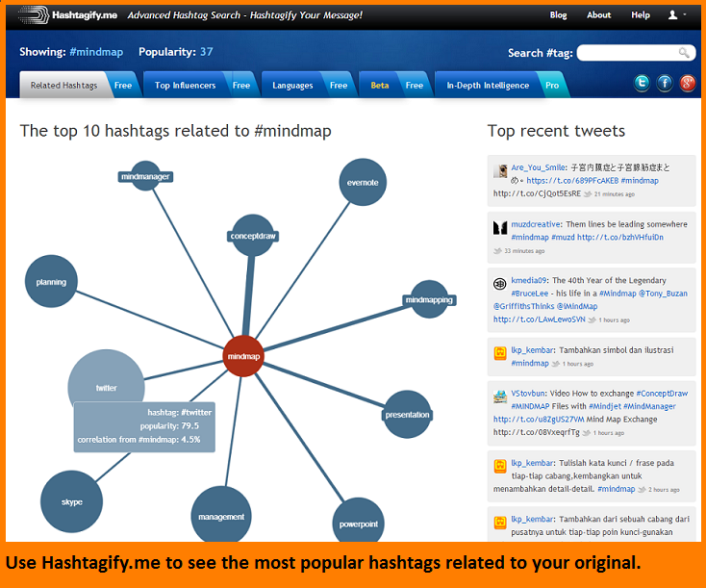The image size is (706, 588).
Task: Open https://t.co/689PFcAKEB tweet link
Action: pyautogui.click(x=572, y=180)
